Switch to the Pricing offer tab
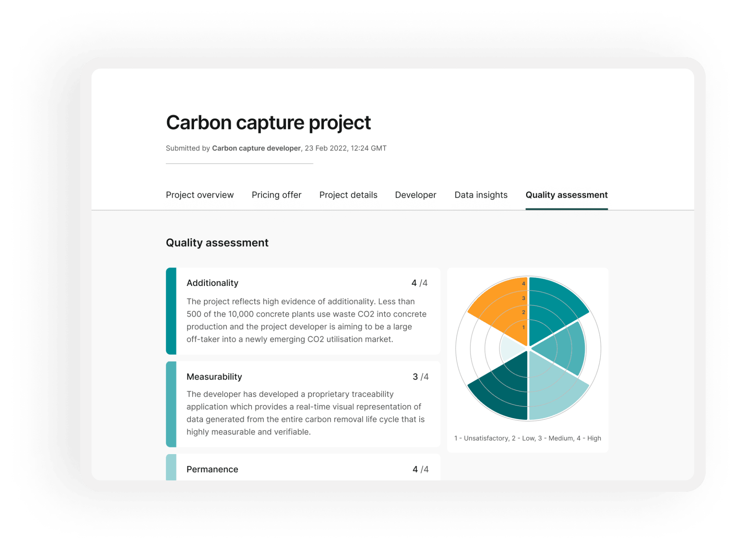The image size is (756, 549). (x=276, y=195)
